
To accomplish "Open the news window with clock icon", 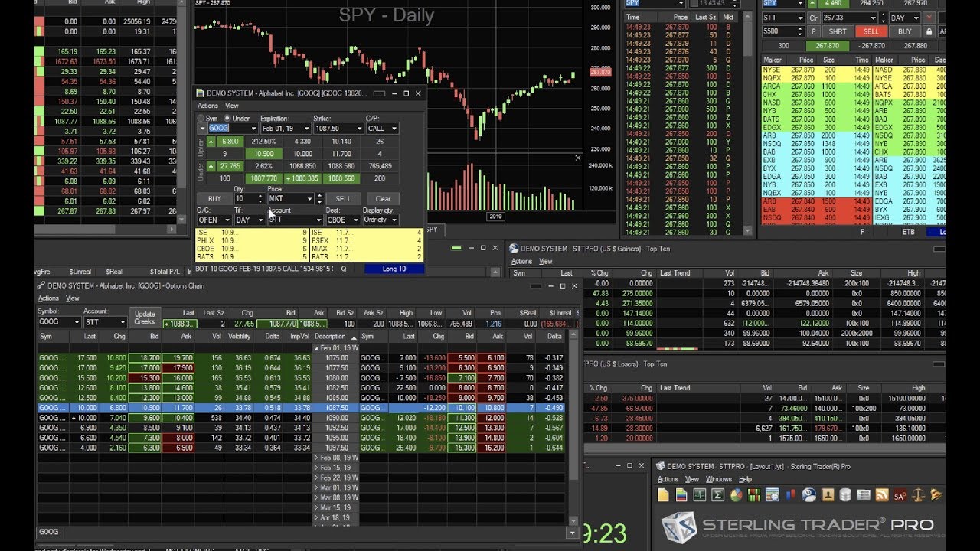I will (773, 495).
